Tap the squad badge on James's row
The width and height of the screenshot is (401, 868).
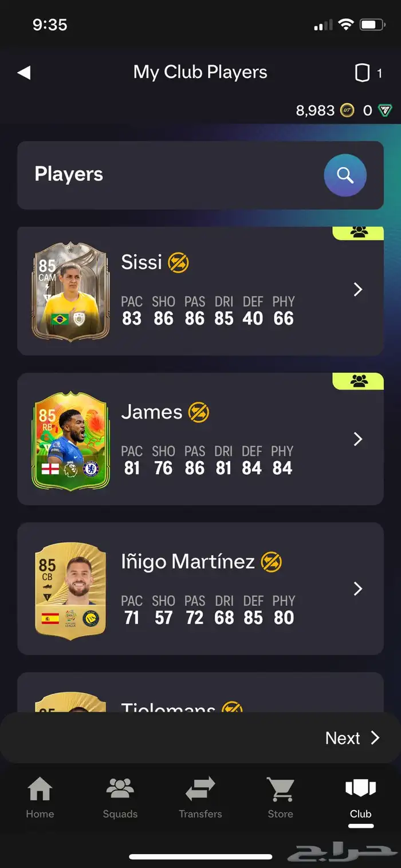[359, 381]
